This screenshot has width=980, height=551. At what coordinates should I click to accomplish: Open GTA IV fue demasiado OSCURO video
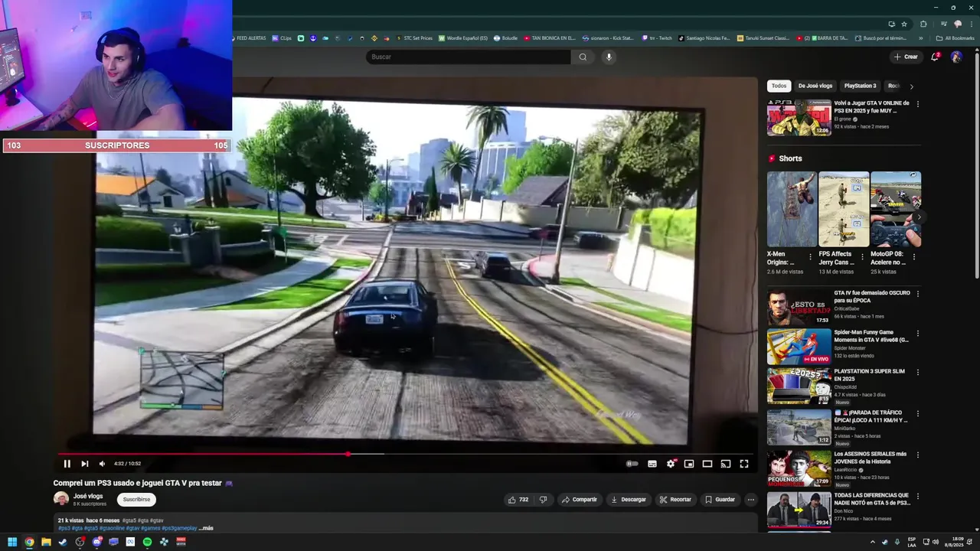point(799,308)
